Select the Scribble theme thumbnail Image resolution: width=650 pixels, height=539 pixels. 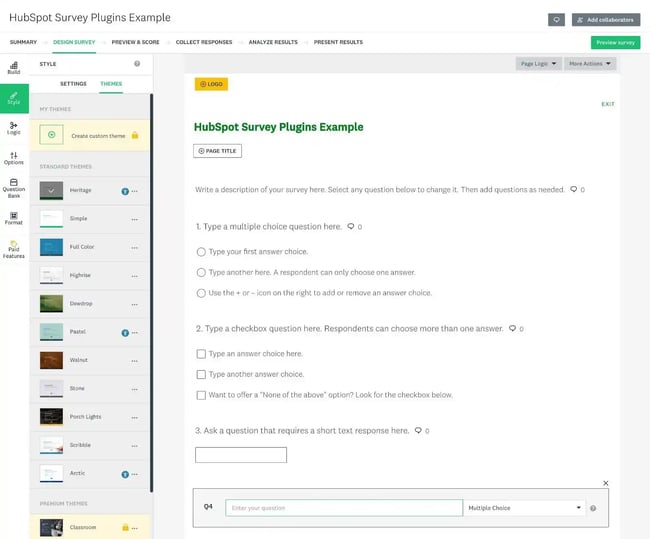[51, 445]
